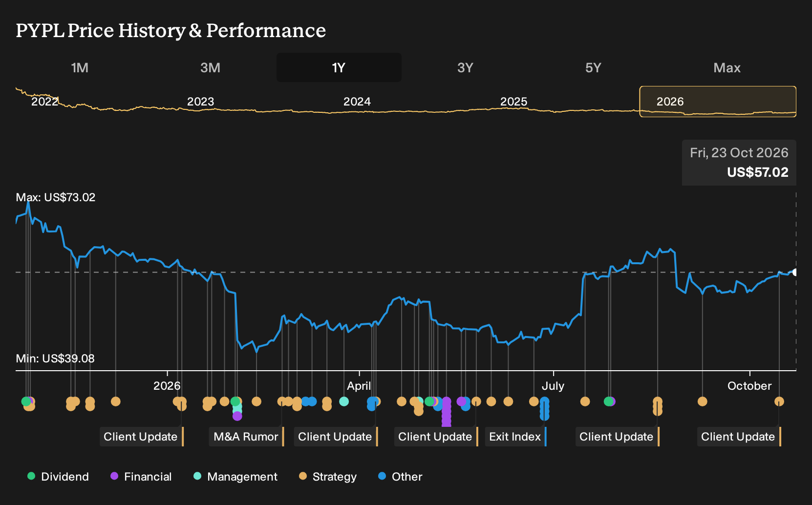This screenshot has height=505, width=812.
Task: Select the 1Y time range tab
Action: 339,67
